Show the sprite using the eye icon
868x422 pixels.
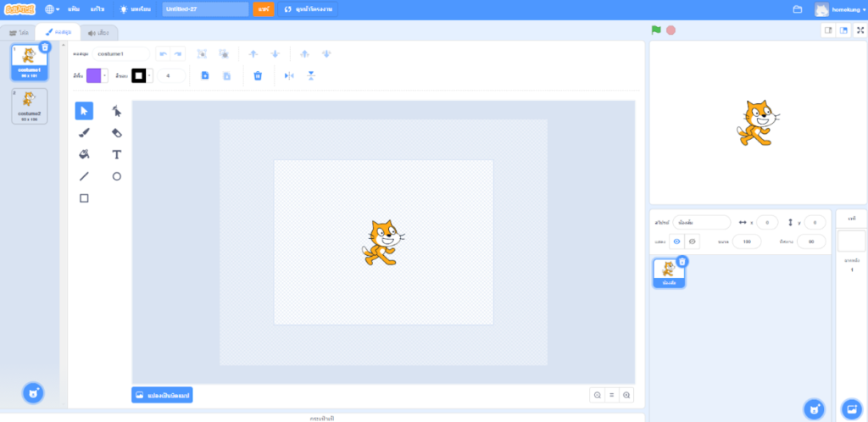tap(676, 242)
